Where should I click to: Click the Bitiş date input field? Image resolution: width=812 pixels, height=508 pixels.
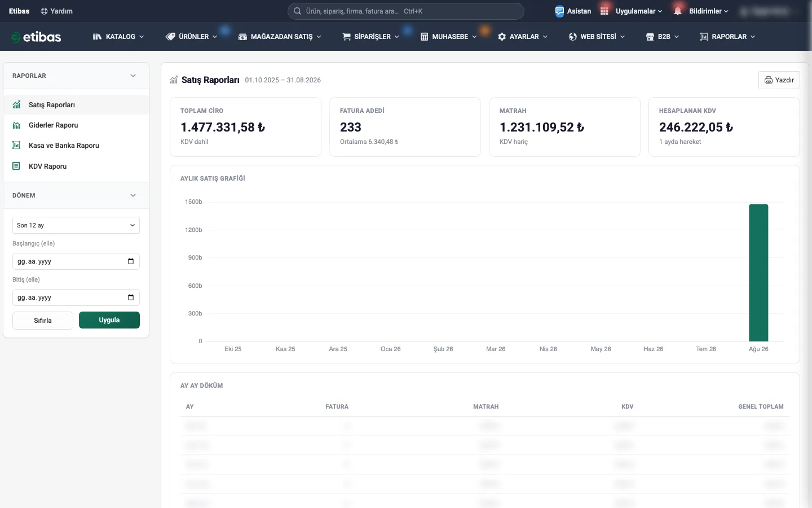tap(76, 297)
